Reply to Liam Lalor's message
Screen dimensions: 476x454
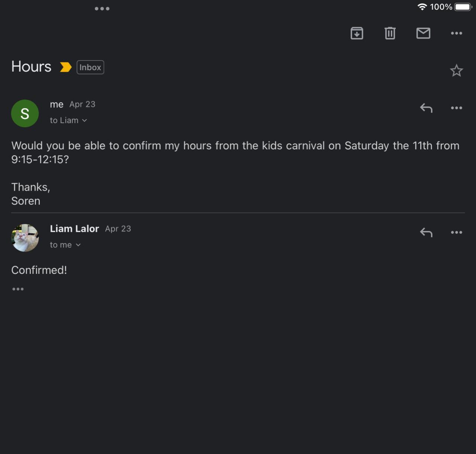pyautogui.click(x=426, y=233)
